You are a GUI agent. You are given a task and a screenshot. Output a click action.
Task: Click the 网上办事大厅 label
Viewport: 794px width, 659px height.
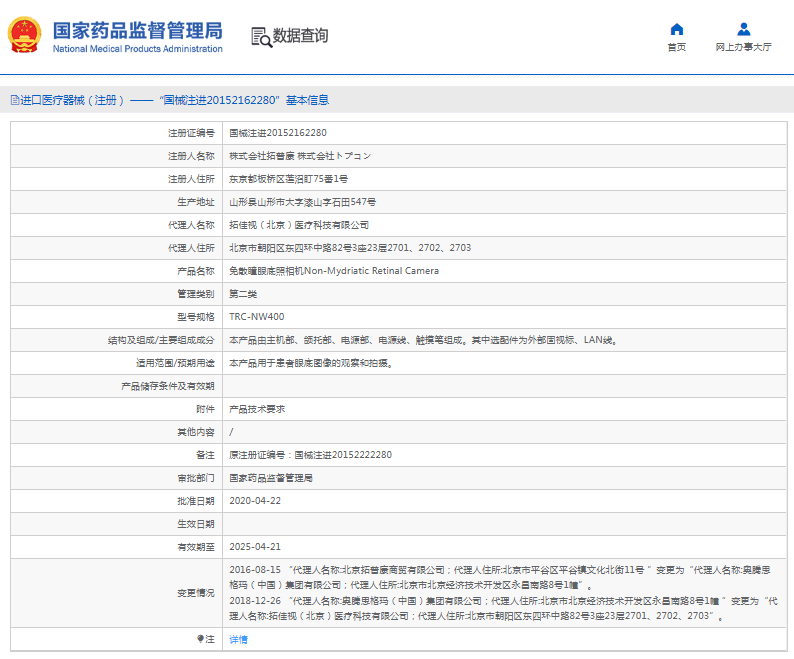pos(743,47)
